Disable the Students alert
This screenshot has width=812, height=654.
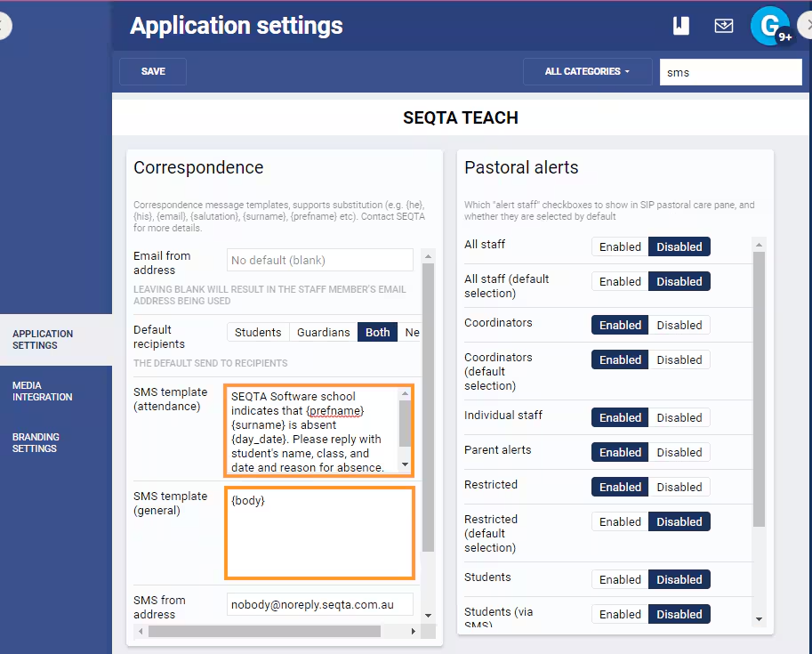point(679,579)
